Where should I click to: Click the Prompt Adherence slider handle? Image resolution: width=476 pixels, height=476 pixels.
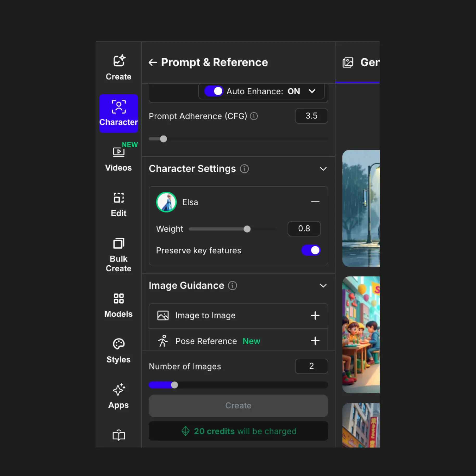163,139
